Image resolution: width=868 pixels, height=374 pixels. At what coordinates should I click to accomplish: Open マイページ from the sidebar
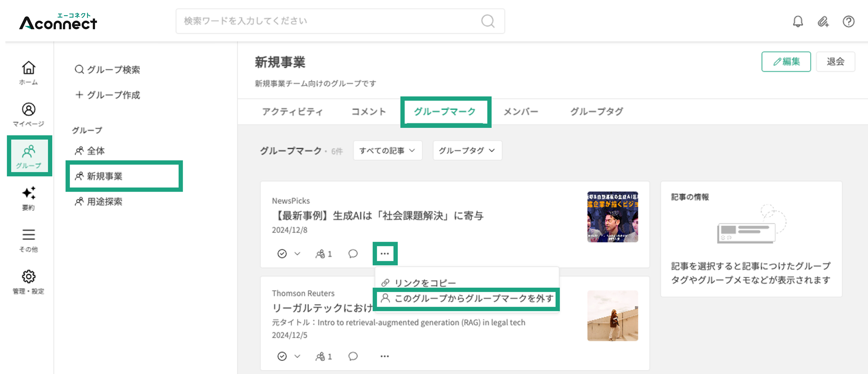29,114
